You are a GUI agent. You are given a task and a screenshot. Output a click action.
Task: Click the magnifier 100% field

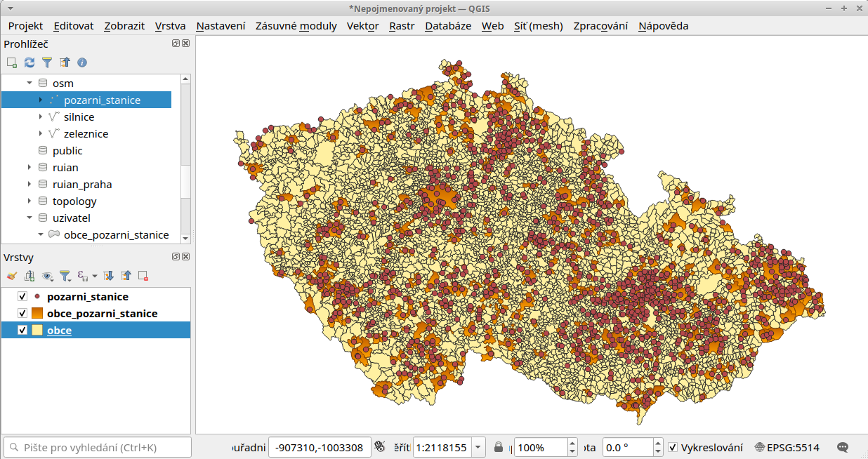[x=541, y=447]
